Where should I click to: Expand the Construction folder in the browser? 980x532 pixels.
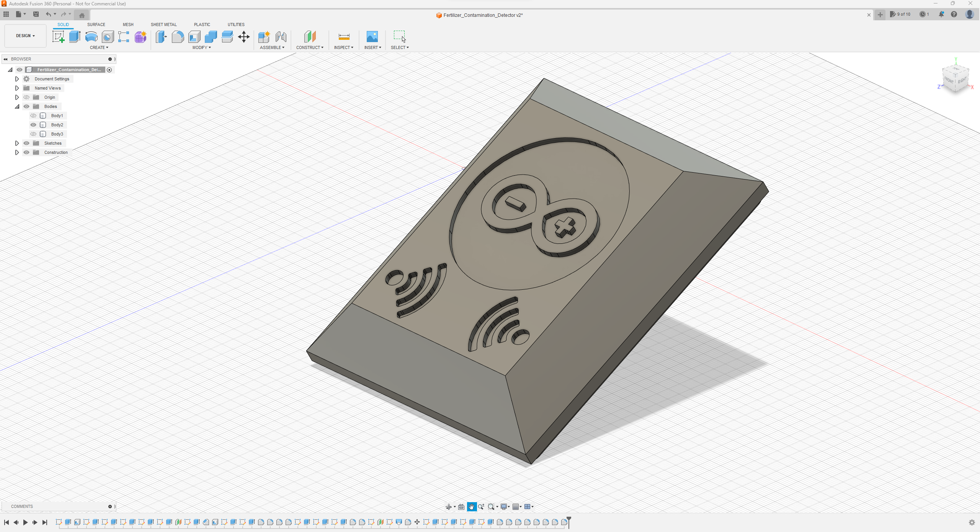[x=17, y=152]
